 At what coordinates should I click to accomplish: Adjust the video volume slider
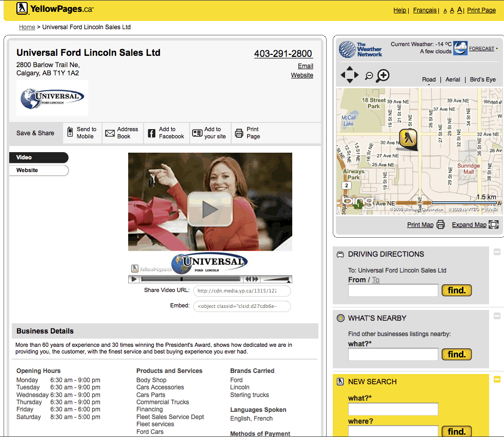276,279
